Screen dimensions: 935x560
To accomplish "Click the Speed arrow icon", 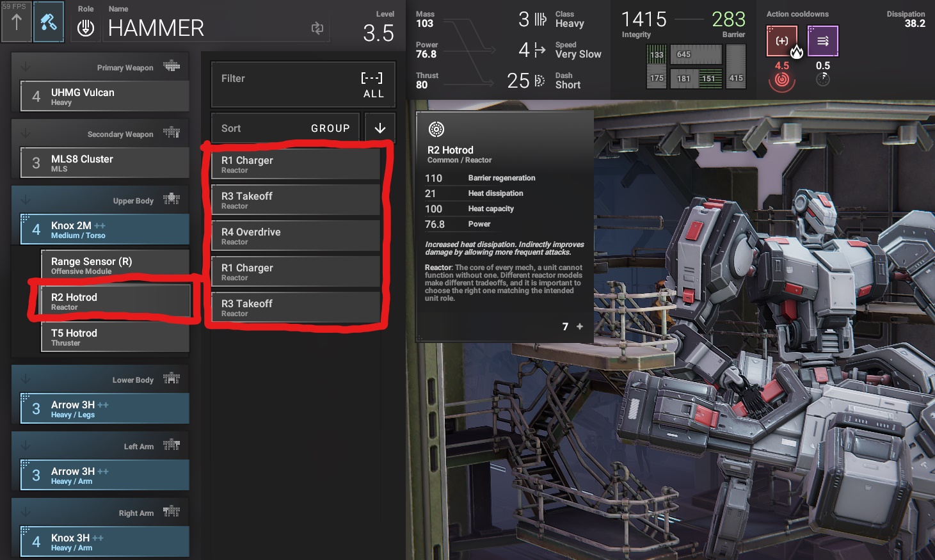I will (x=539, y=50).
